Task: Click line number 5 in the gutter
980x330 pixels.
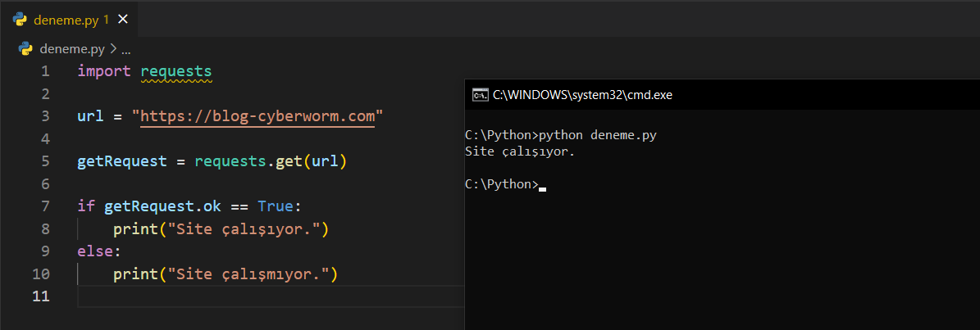Action: [45, 161]
